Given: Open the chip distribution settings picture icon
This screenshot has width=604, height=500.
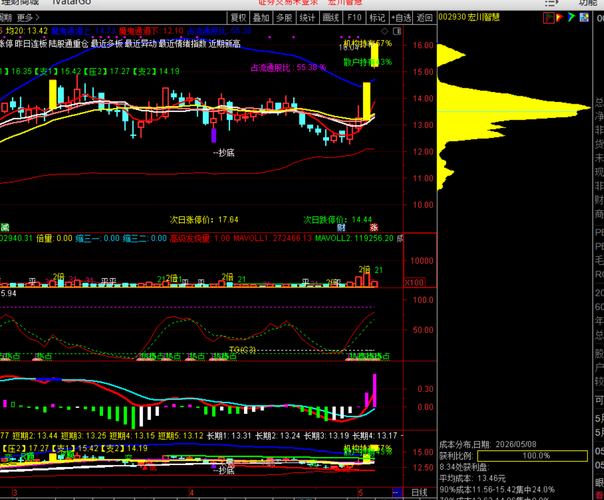Looking at the screenshot, I should click(584, 17).
